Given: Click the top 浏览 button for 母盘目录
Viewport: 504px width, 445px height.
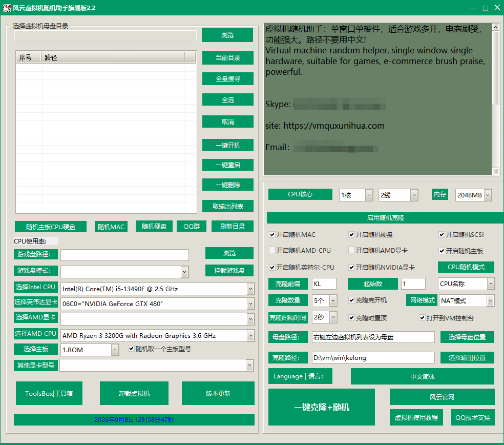Looking at the screenshot, I should [227, 35].
